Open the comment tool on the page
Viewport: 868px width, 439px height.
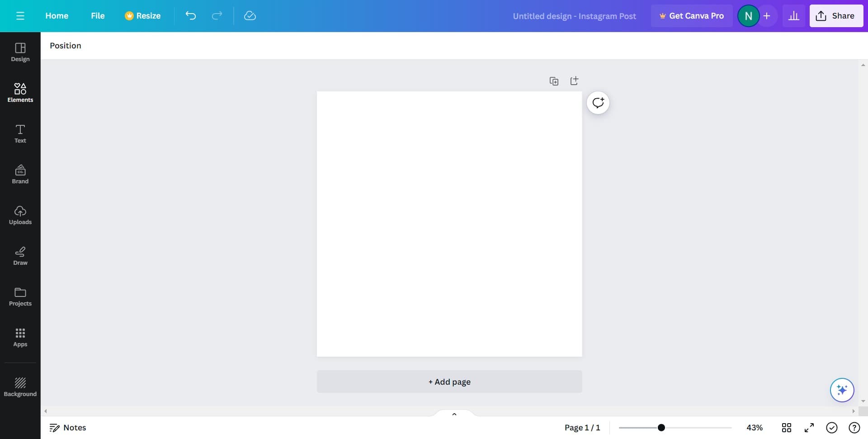coord(598,103)
